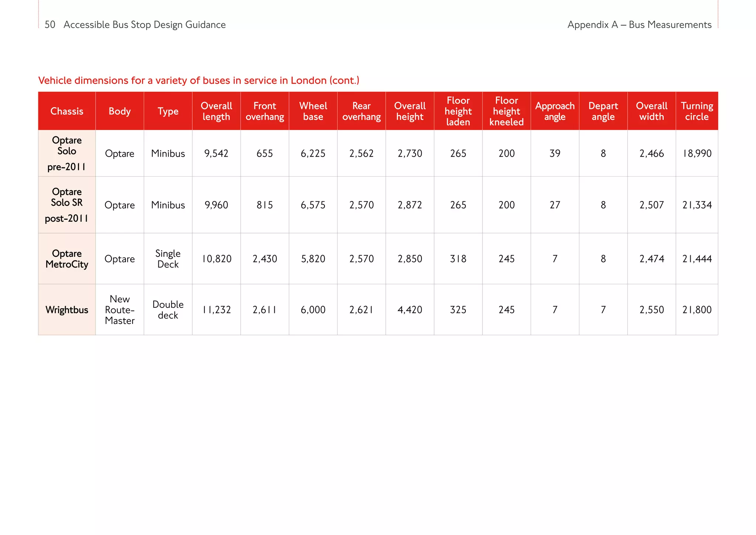The width and height of the screenshot is (756, 535).
Task: Select the Optare Solo pre-2011 chassis cell
Action: coord(67,153)
